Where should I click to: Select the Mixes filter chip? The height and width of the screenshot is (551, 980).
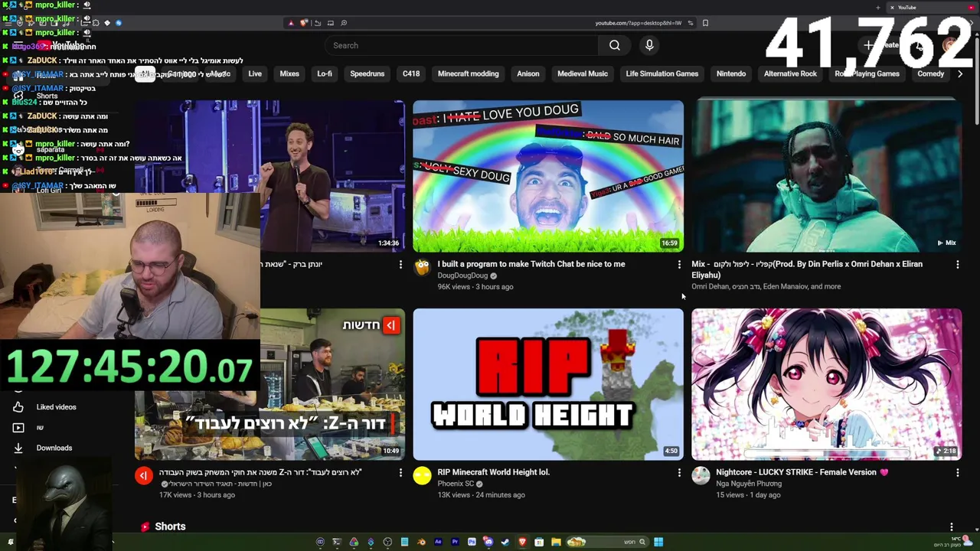(x=289, y=73)
